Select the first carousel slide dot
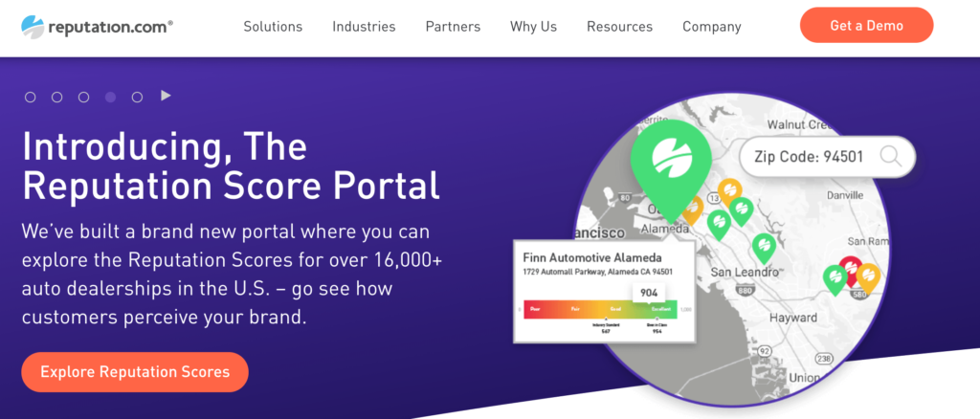 30,97
